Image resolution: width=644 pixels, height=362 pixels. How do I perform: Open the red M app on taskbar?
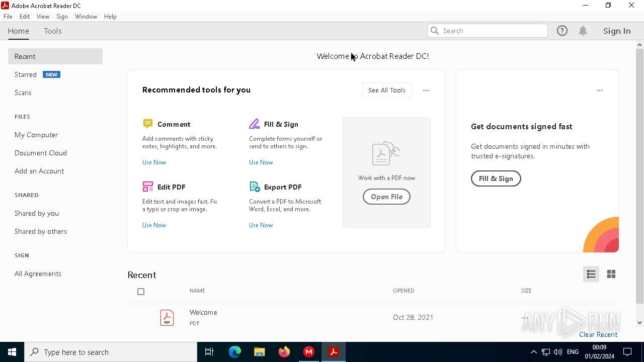click(x=309, y=352)
